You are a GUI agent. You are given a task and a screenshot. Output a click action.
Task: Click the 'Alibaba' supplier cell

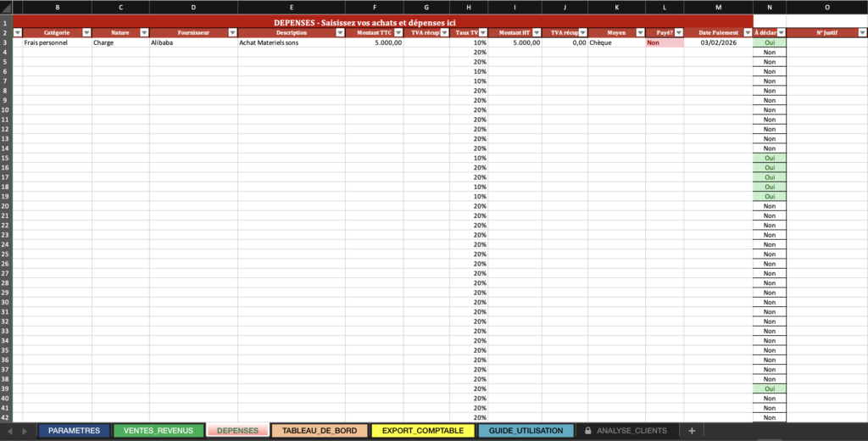[x=192, y=42]
